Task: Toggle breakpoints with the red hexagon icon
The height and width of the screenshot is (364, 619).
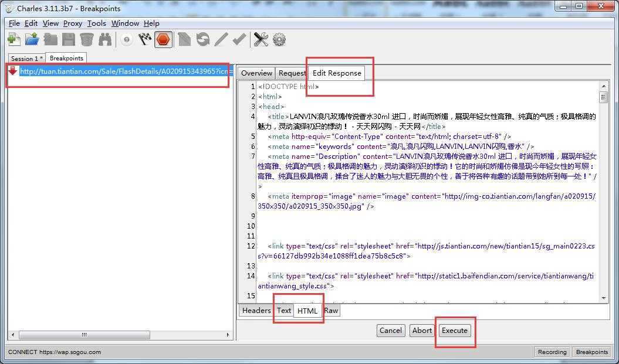Action: click(x=163, y=39)
